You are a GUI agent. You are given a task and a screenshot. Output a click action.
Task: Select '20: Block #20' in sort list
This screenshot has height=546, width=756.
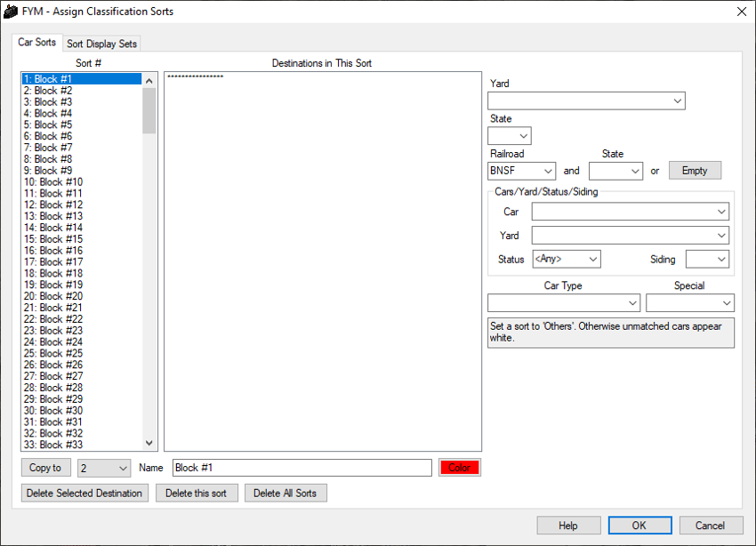coord(82,296)
